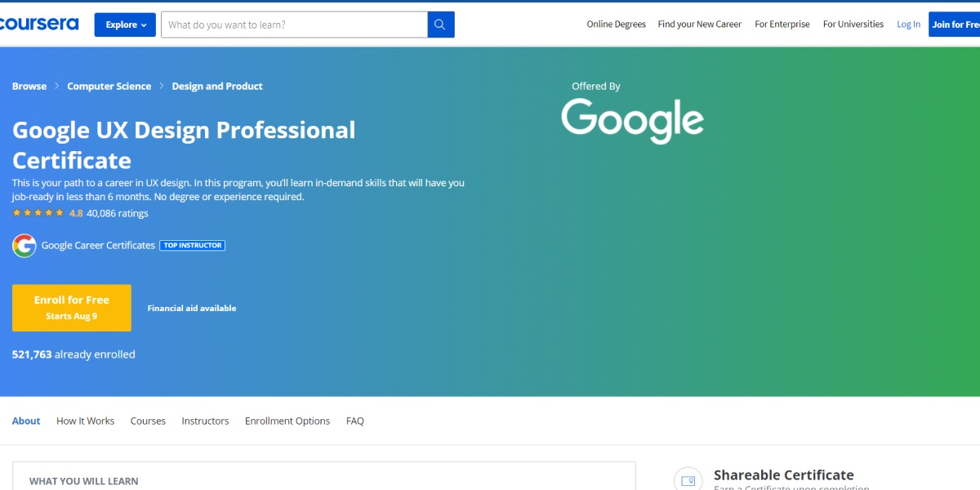Click the 4.8 rating value
The height and width of the screenshot is (490, 980).
click(76, 213)
